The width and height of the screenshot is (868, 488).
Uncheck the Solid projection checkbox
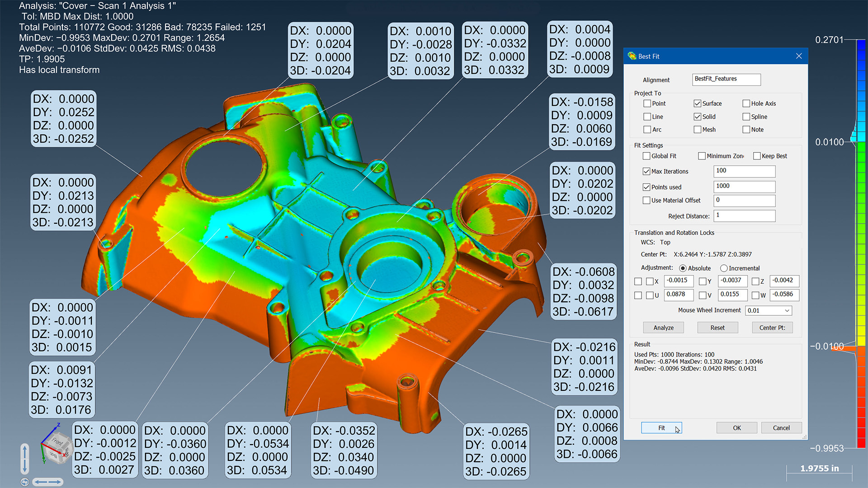click(x=698, y=117)
